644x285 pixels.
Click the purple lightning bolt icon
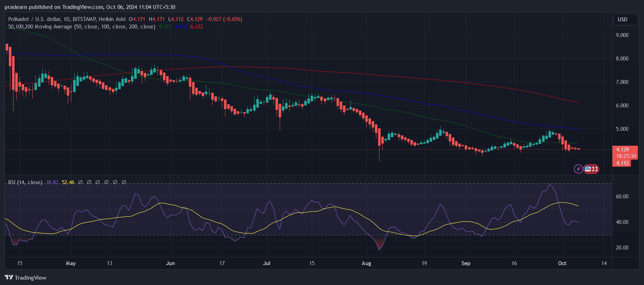[578, 169]
